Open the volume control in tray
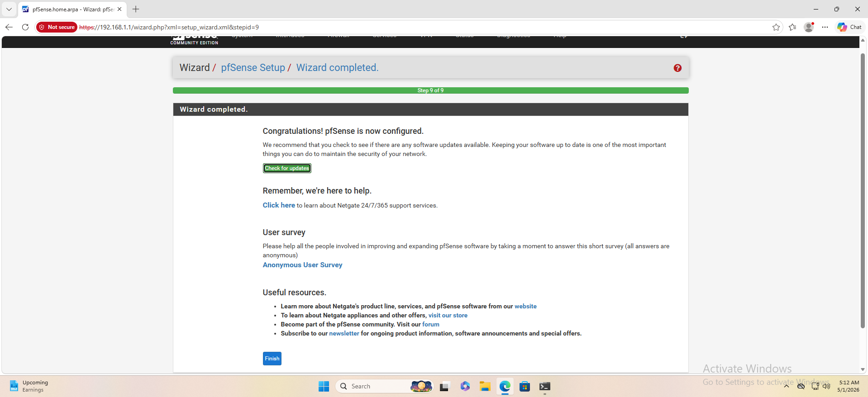Viewport: 868px width, 397px height. click(x=826, y=386)
